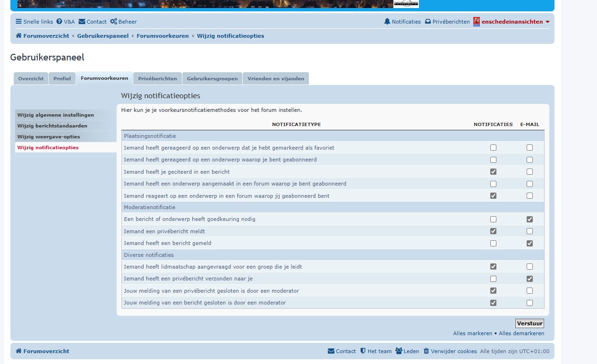The height and width of the screenshot is (364, 597).
Task: Click the V&A question mark icon
Action: click(59, 22)
